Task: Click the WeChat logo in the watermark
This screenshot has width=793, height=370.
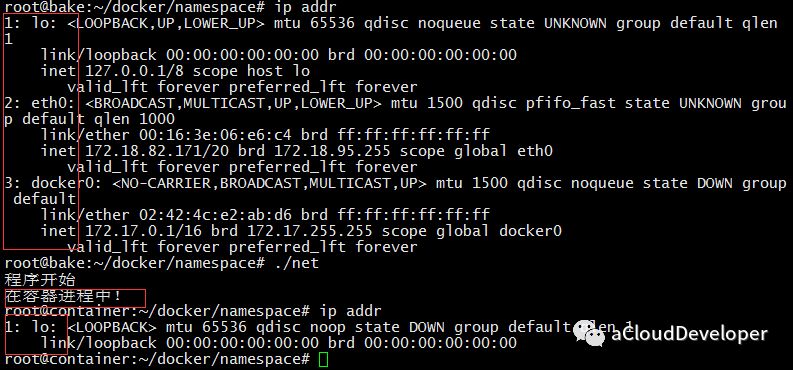Action: pos(590,333)
